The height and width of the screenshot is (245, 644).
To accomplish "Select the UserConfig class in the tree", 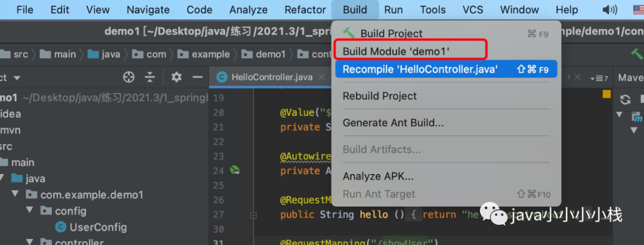I will click(x=98, y=227).
